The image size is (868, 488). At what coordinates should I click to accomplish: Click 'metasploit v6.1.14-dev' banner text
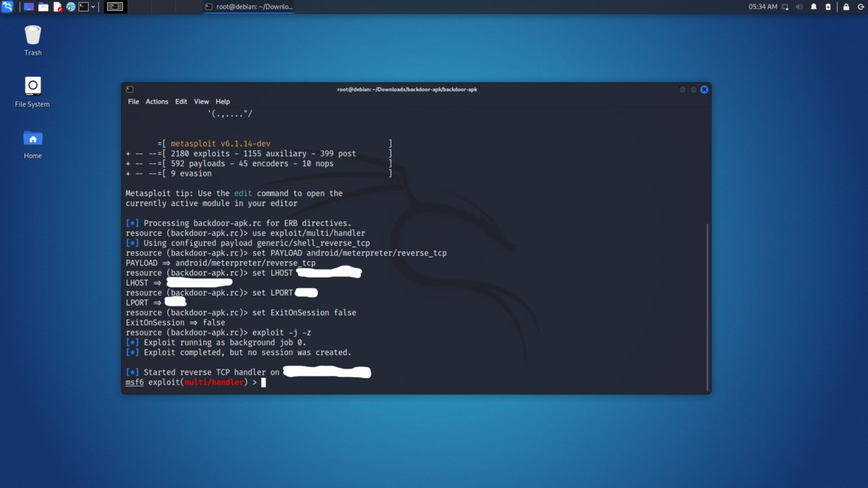(221, 144)
